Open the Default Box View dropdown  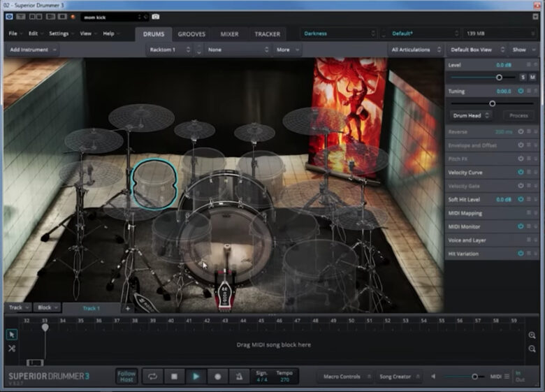click(477, 50)
